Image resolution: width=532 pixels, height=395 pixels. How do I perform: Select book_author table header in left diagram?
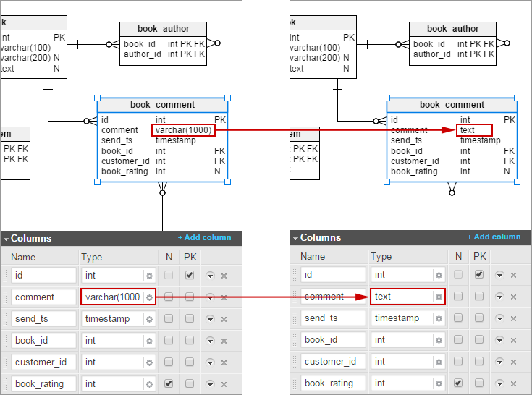tap(163, 29)
